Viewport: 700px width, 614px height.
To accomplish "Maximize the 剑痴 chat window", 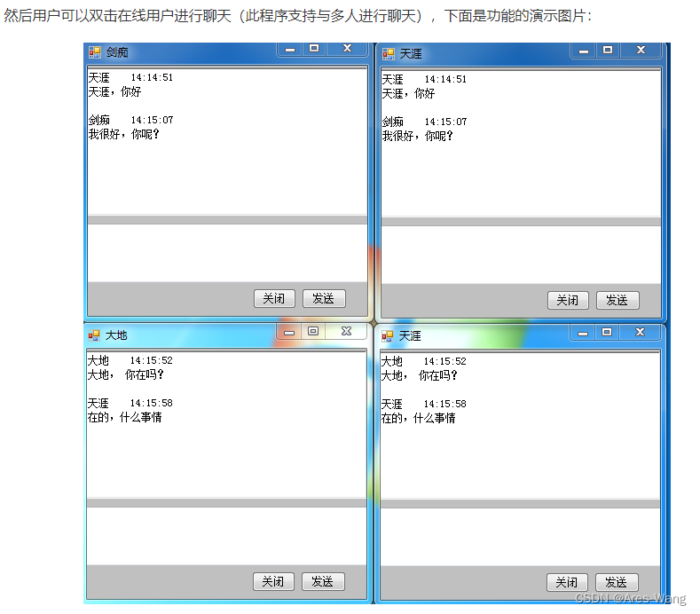I will click(314, 48).
